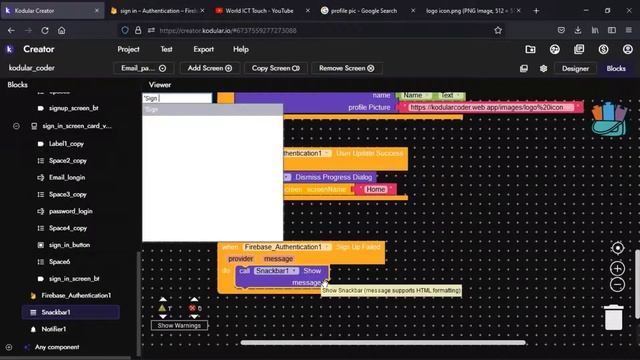Select Space4_copy in the blocks tree
640x360 pixels.
pyautogui.click(x=68, y=228)
